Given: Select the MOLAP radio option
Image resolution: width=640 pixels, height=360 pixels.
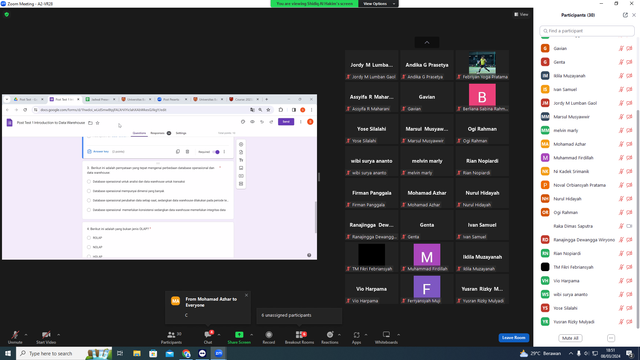Looking at the screenshot, I should [x=89, y=247].
